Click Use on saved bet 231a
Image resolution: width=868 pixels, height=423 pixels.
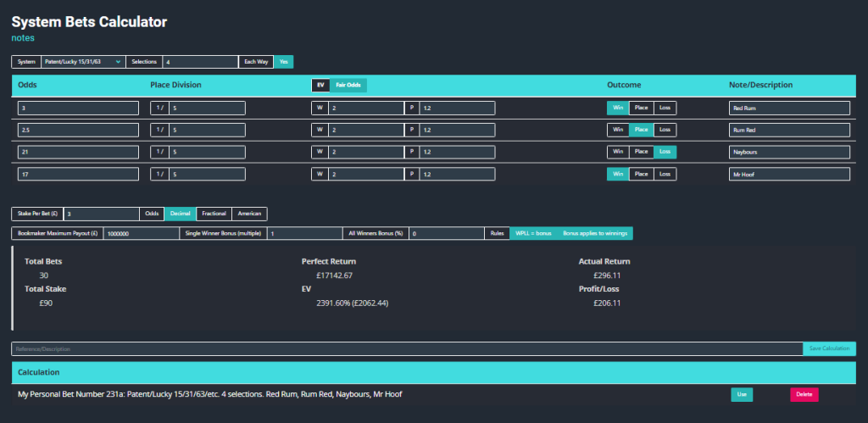741,394
